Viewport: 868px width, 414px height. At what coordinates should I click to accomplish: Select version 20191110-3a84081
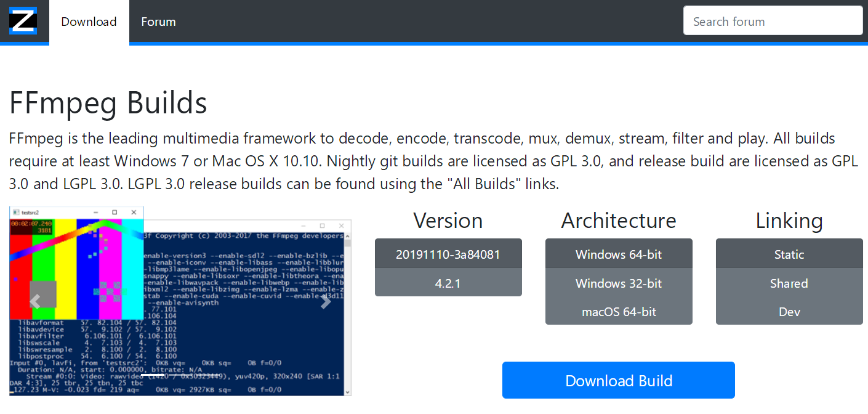pos(448,254)
